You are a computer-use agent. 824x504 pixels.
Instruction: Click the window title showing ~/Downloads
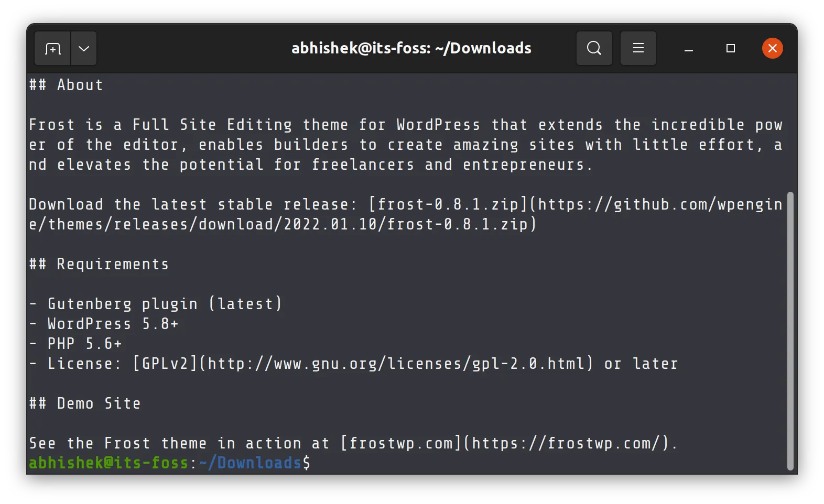411,48
